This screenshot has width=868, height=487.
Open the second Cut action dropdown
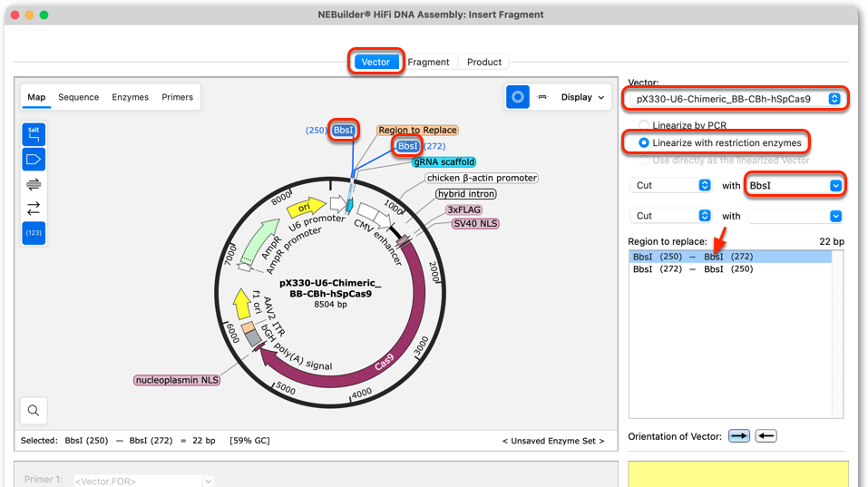(671, 216)
